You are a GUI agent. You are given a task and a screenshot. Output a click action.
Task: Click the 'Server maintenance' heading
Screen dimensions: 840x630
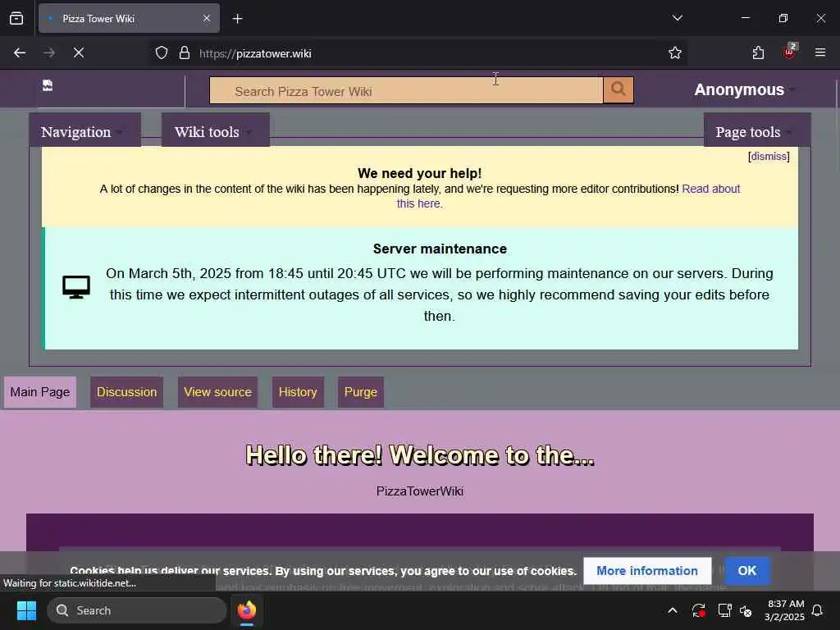coord(440,249)
